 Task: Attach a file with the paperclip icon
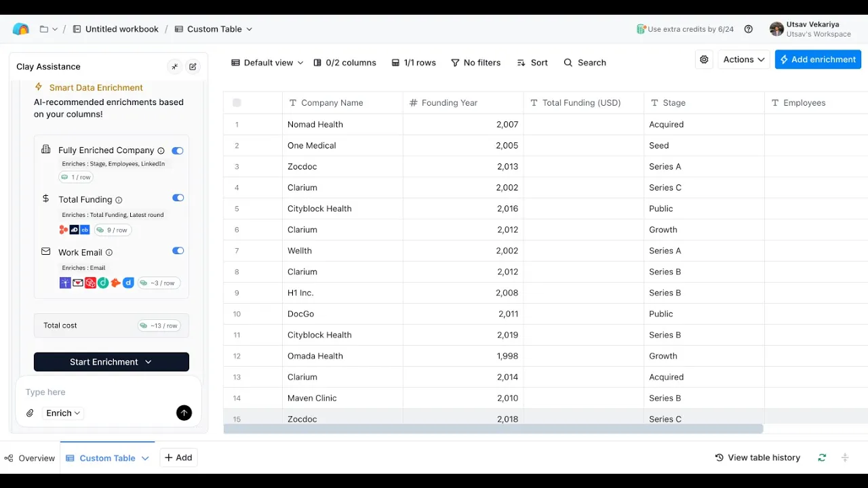30,413
